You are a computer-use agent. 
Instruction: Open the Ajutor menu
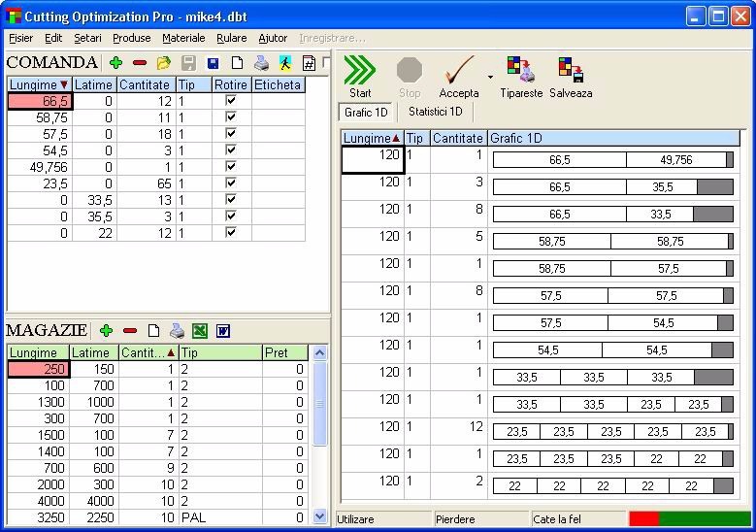click(x=273, y=38)
